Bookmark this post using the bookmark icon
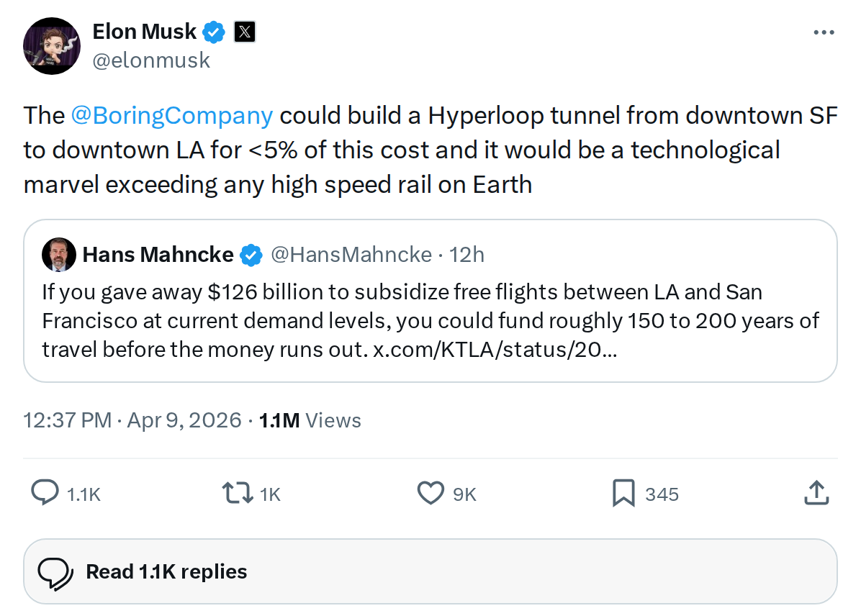861x616 pixels. tap(625, 494)
